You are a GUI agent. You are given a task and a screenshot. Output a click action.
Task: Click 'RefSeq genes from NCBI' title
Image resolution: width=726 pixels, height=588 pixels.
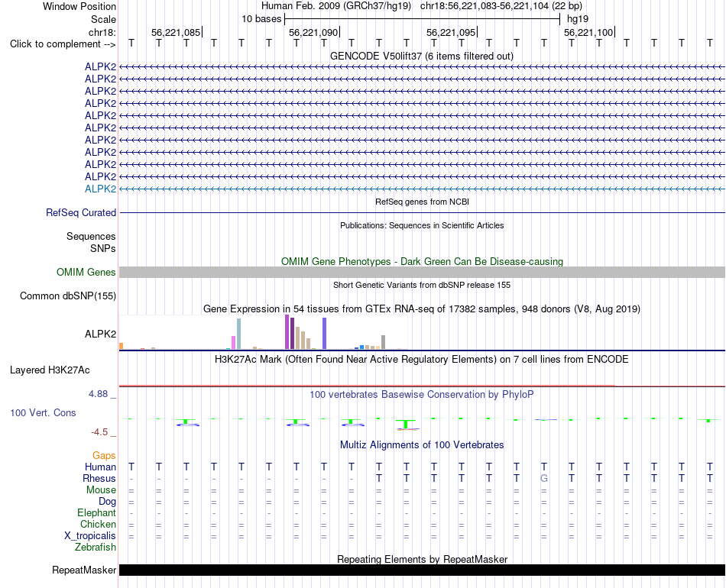pos(422,202)
